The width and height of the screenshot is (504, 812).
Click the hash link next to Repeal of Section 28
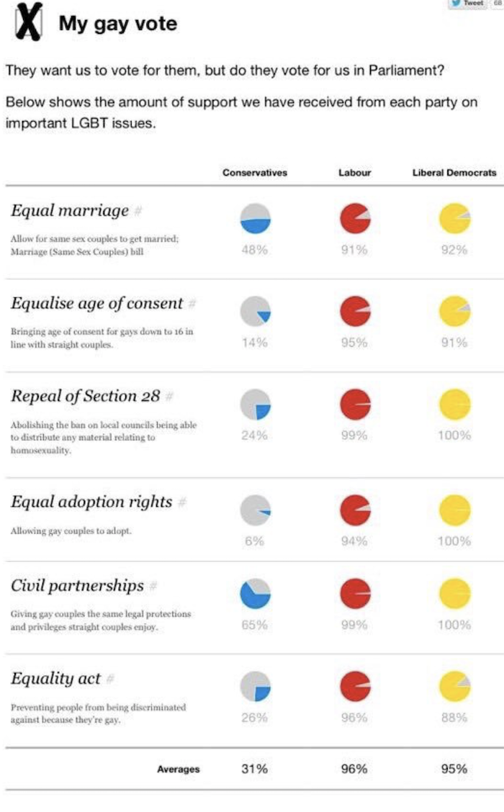coord(168,397)
